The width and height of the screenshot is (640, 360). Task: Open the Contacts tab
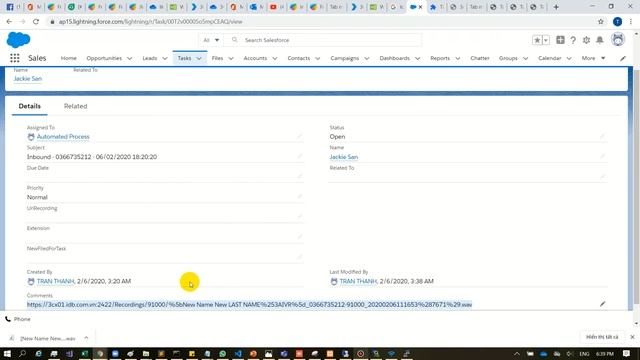pyautogui.click(x=299, y=58)
